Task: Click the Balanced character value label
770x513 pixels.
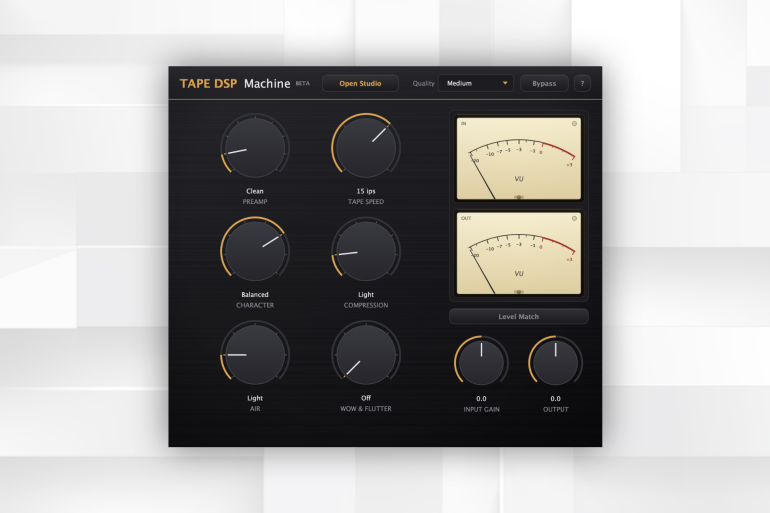Action: (255, 295)
